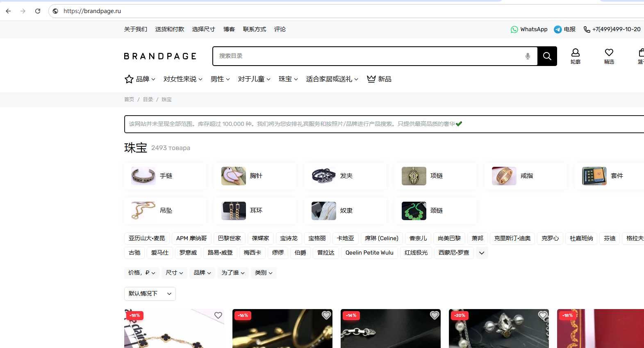Favorite the -18% clover bracelet product
The height and width of the screenshot is (348, 644).
point(218,315)
